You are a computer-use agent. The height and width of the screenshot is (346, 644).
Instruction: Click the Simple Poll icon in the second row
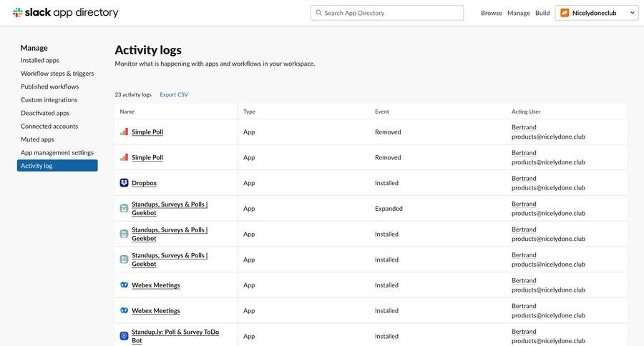124,157
